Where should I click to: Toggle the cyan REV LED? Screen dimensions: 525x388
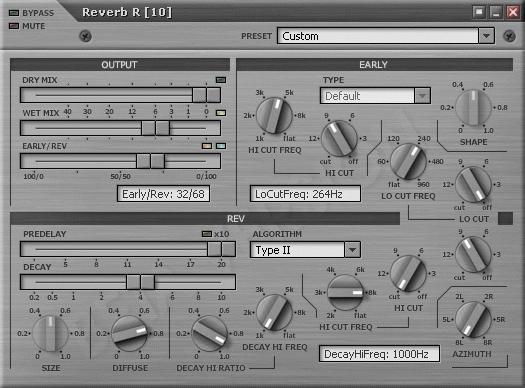221,146
